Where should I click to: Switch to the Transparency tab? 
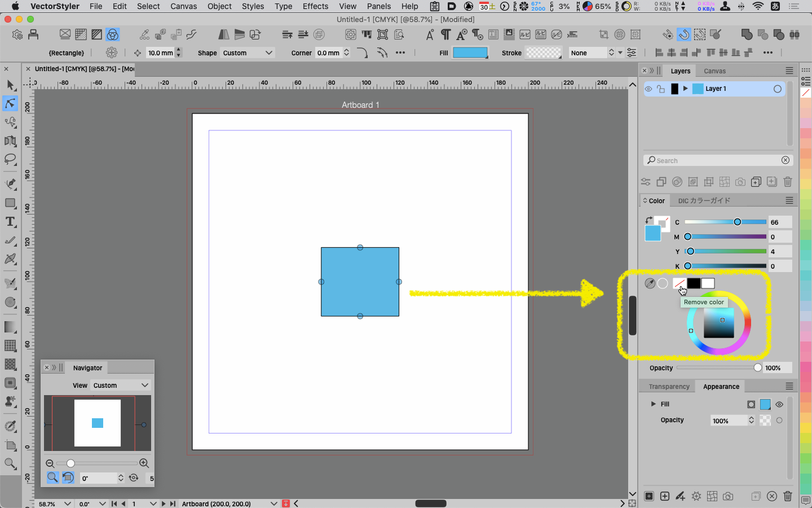669,387
